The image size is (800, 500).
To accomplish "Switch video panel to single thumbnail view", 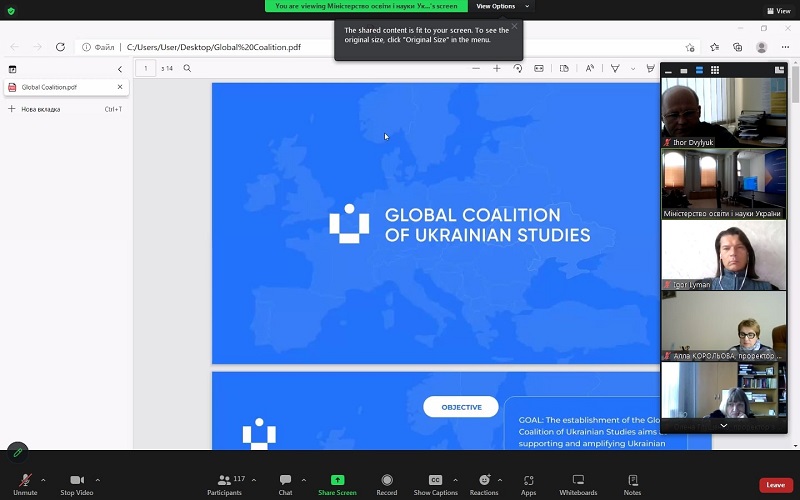I will 684,70.
